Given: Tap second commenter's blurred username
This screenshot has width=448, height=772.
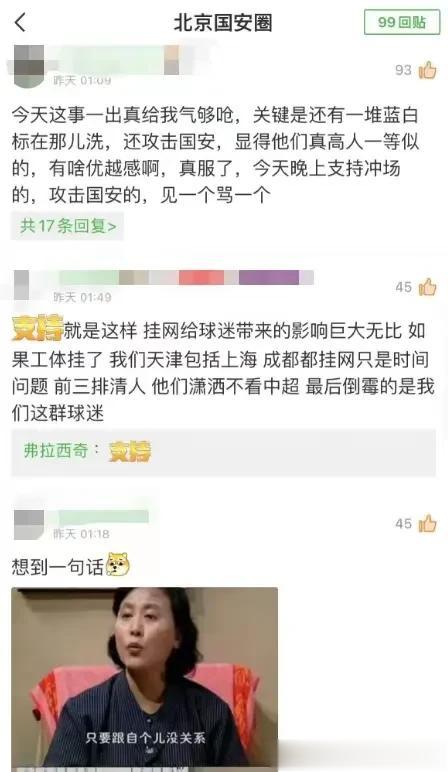Looking at the screenshot, I should coord(186,277).
